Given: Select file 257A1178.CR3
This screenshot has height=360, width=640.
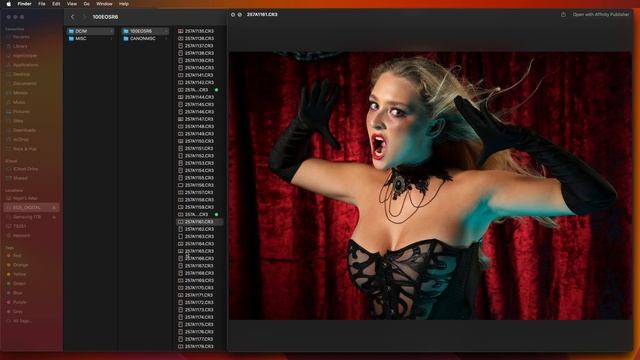Looking at the screenshot, I should tap(200, 347).
